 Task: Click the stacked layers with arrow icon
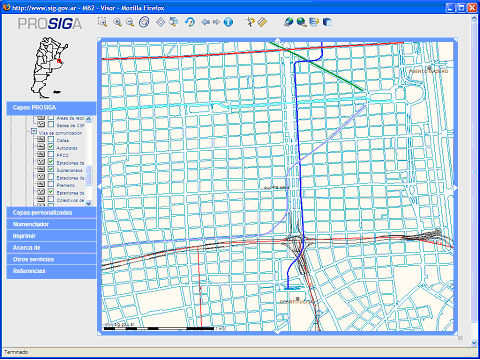tap(314, 22)
